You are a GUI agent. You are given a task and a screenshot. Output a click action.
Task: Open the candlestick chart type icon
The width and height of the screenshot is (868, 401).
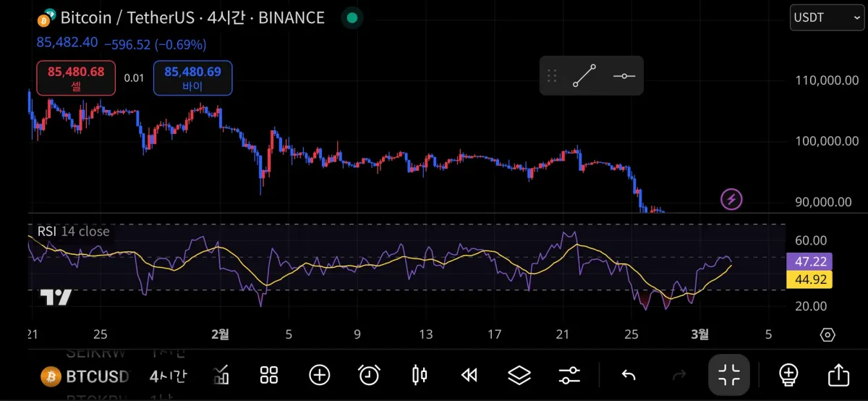pyautogui.click(x=419, y=374)
